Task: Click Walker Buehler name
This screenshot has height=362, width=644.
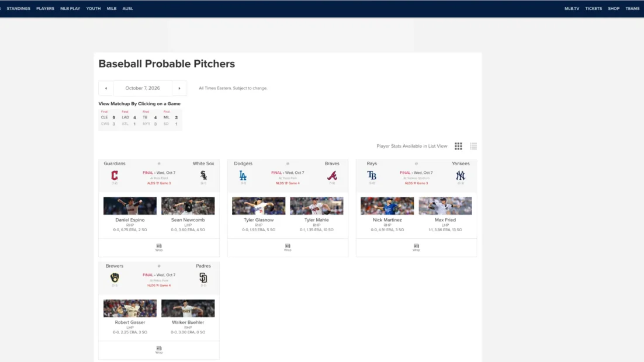Action: click(x=188, y=322)
